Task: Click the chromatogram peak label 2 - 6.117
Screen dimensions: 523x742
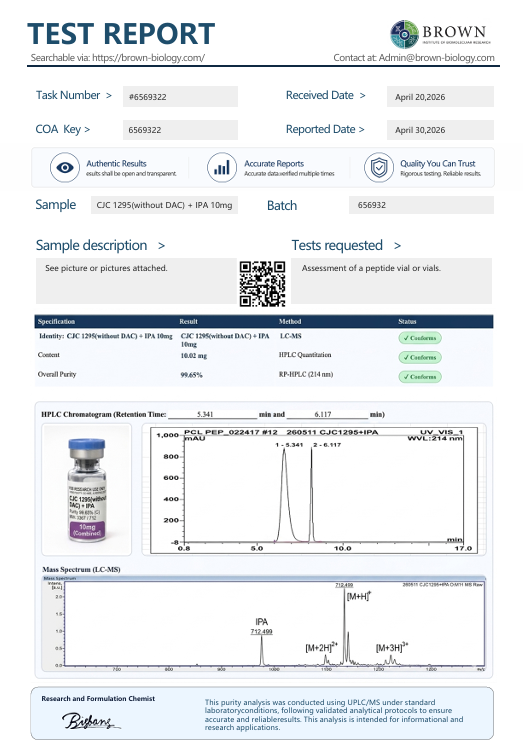Action: pyautogui.click(x=327, y=444)
